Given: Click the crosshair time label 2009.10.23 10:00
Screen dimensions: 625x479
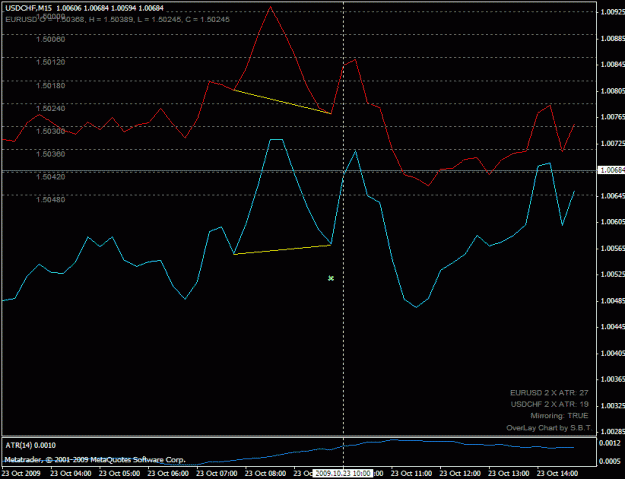Looking at the screenshot, I should [343, 473].
